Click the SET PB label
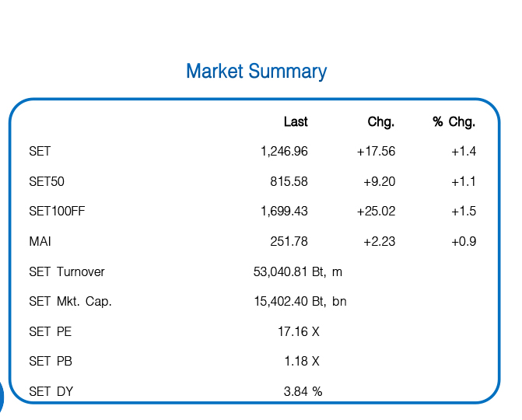The height and width of the screenshot is (420, 522). [51, 362]
